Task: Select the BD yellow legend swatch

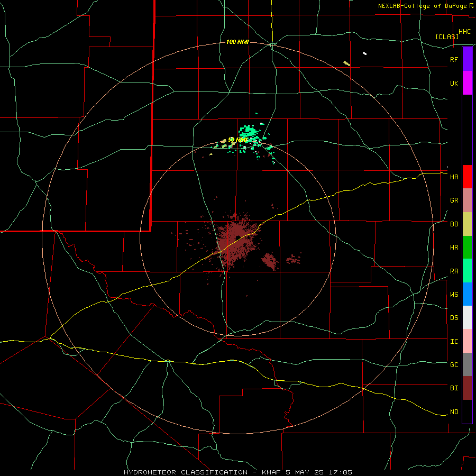Action: pyautogui.click(x=467, y=224)
